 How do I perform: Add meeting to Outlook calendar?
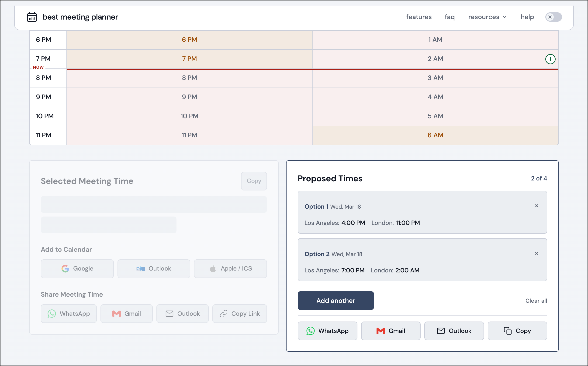(154, 268)
